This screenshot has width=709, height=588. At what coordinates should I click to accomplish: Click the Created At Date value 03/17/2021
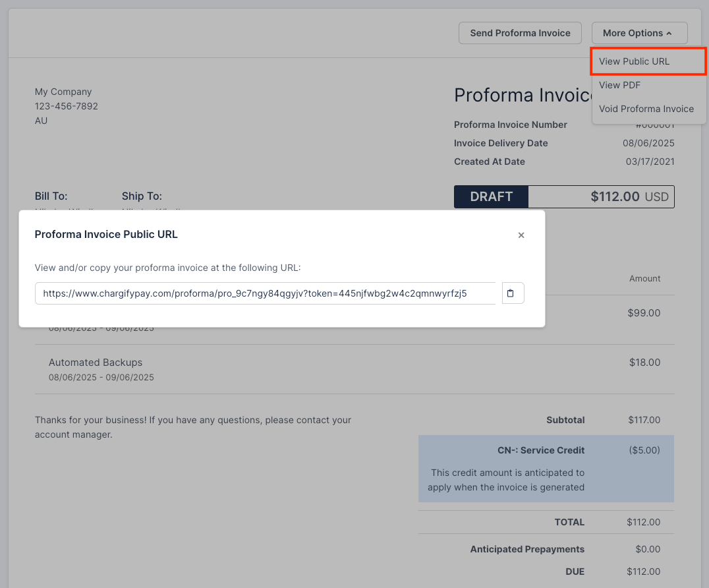[x=650, y=162]
